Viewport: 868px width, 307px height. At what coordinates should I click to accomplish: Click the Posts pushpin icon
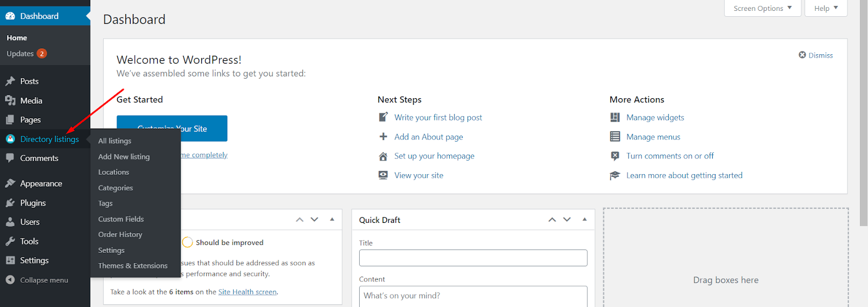(x=10, y=81)
